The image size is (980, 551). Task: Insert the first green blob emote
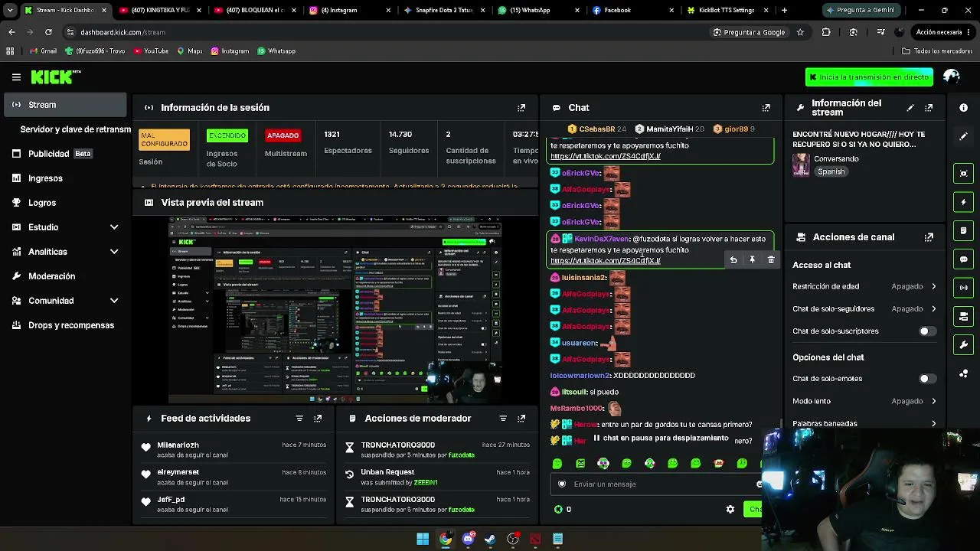tap(557, 463)
